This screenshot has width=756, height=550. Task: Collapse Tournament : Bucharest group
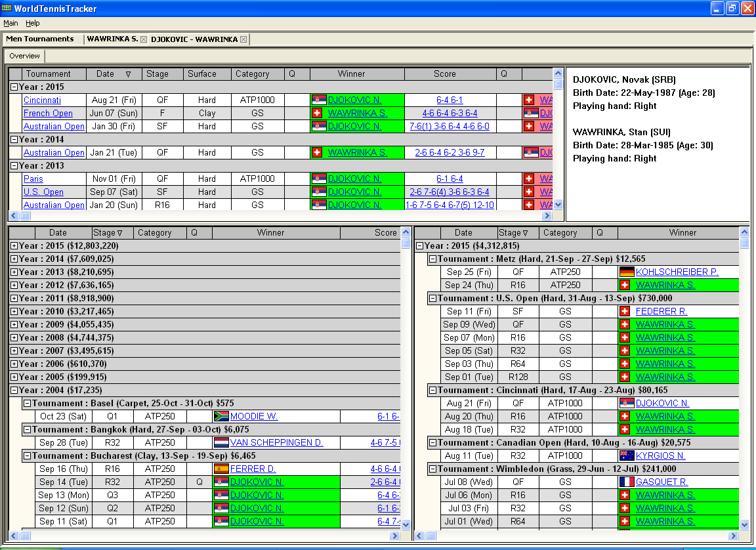[x=28, y=455]
